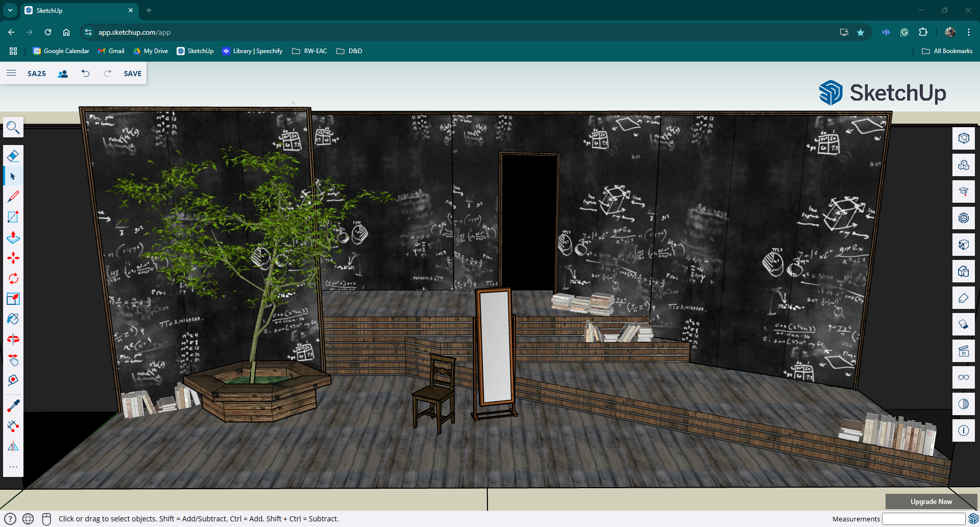Open the Materials checkered cube panel
This screenshot has height=527, width=980.
click(964, 245)
